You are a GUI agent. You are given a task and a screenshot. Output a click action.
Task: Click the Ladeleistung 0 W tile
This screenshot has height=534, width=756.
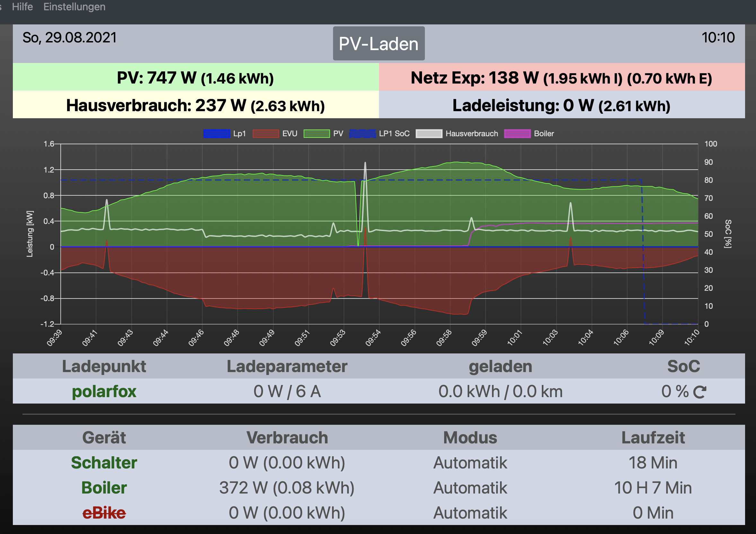pos(561,105)
